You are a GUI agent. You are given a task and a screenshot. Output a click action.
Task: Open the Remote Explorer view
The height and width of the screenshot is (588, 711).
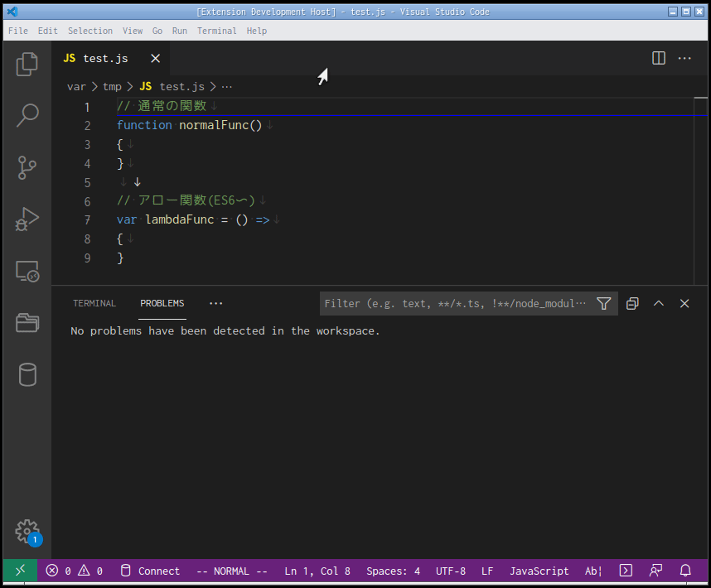point(27,272)
